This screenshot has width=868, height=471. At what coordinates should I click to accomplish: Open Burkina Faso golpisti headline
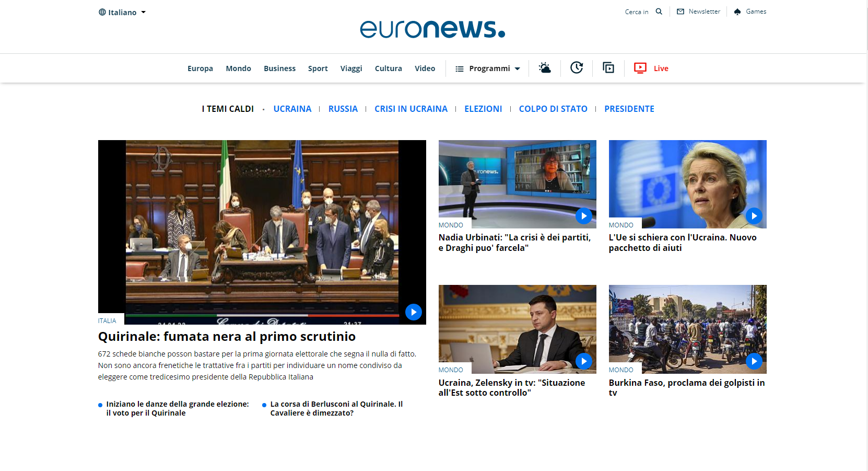point(687,388)
